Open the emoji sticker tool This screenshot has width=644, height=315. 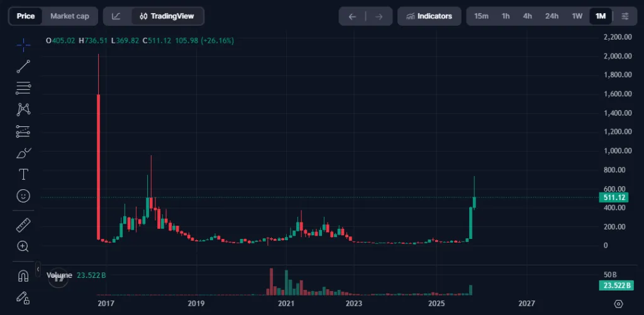[x=23, y=196]
